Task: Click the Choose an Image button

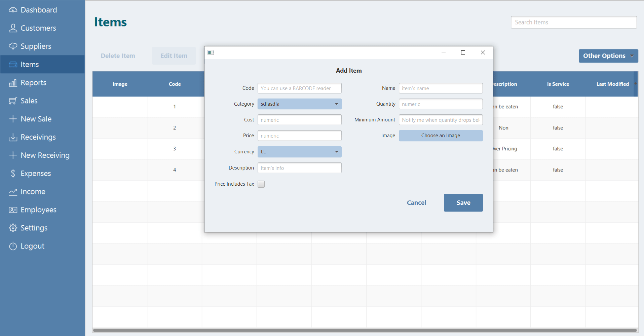Action: pyautogui.click(x=441, y=136)
